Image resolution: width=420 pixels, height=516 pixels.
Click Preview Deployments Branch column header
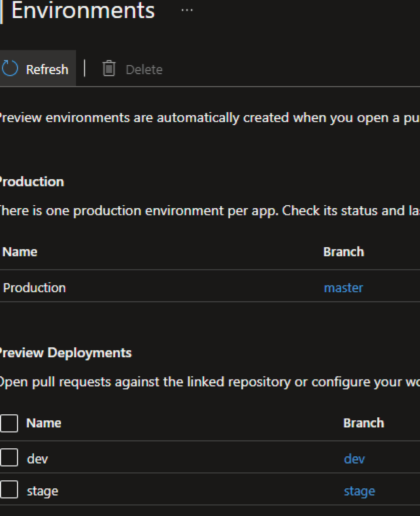363,423
